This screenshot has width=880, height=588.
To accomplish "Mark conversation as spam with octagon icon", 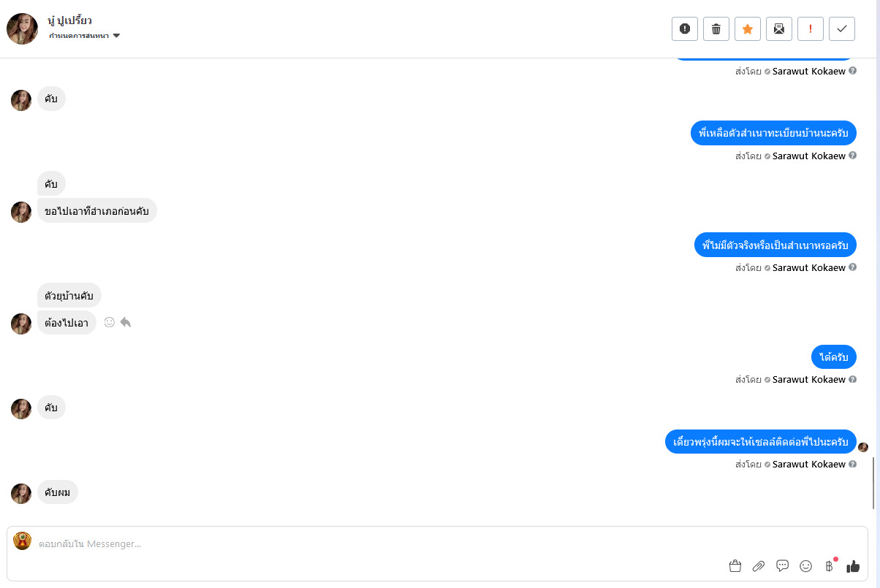I will click(685, 28).
